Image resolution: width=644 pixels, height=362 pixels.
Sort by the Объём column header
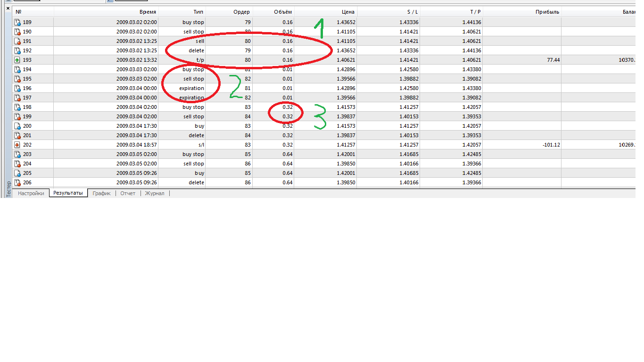(273, 12)
